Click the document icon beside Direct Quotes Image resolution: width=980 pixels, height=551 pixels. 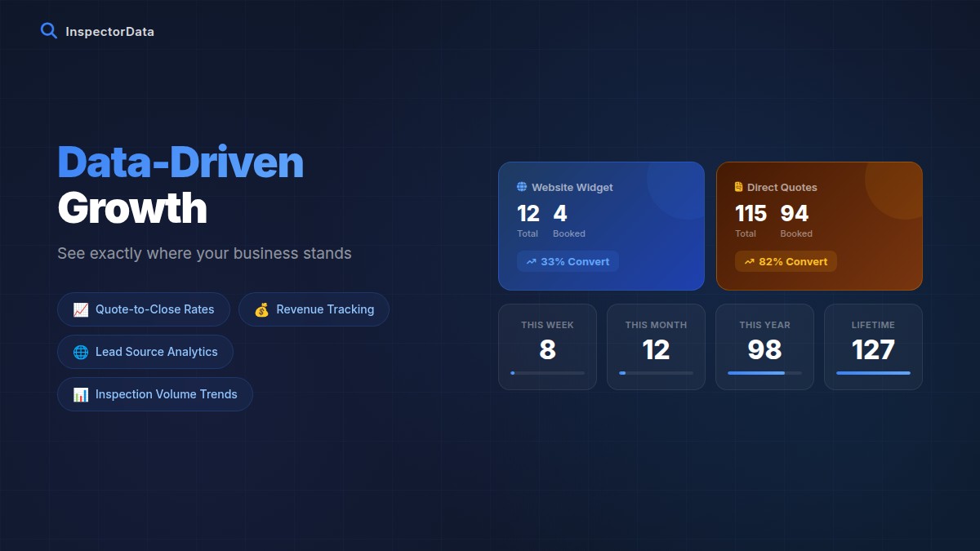(x=739, y=187)
